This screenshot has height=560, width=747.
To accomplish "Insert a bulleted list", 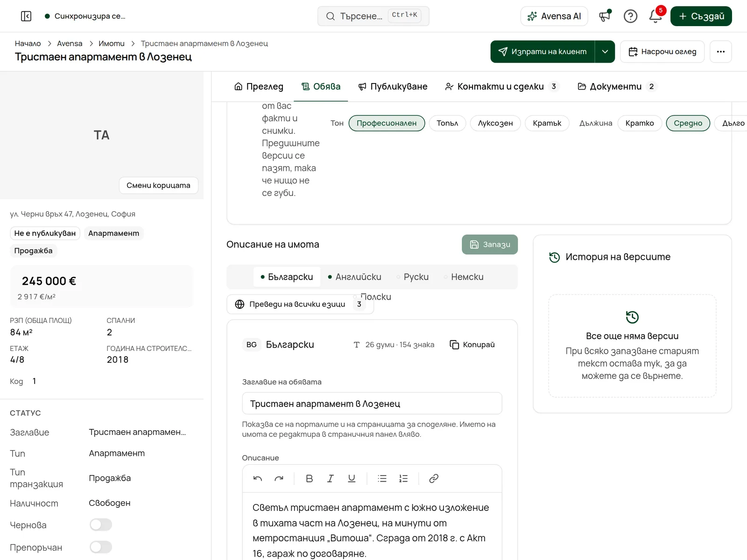I will click(382, 478).
